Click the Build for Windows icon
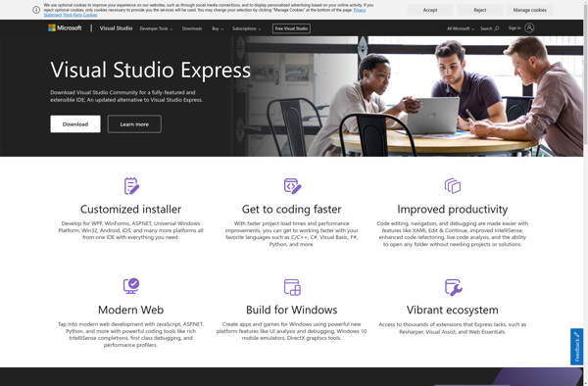Screen dimensions: 588x386 click(x=292, y=287)
